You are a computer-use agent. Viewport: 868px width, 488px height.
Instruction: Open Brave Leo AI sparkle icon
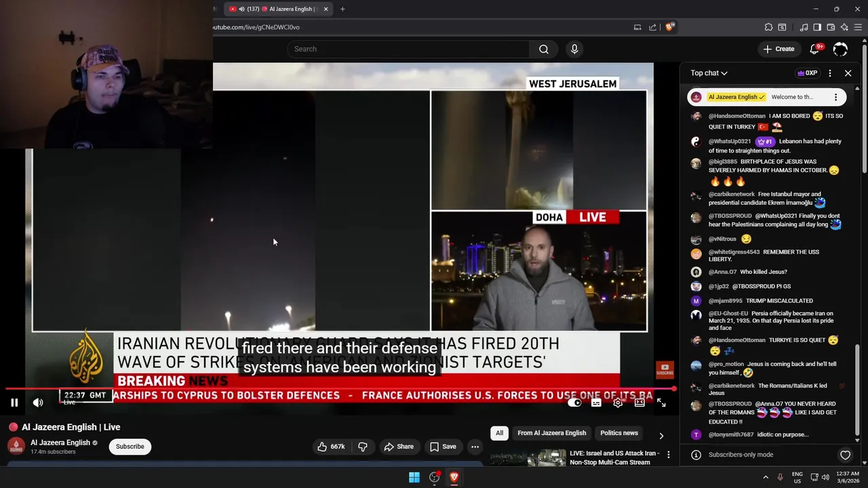(x=844, y=27)
